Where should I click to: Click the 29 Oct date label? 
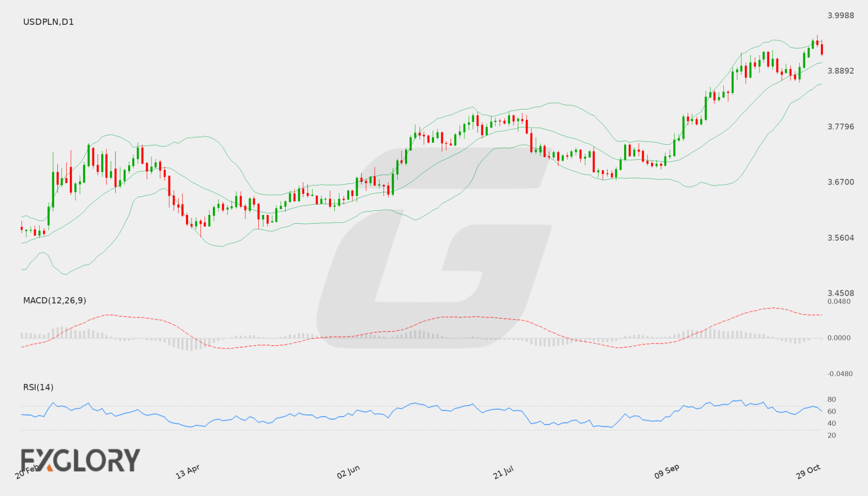click(x=809, y=472)
